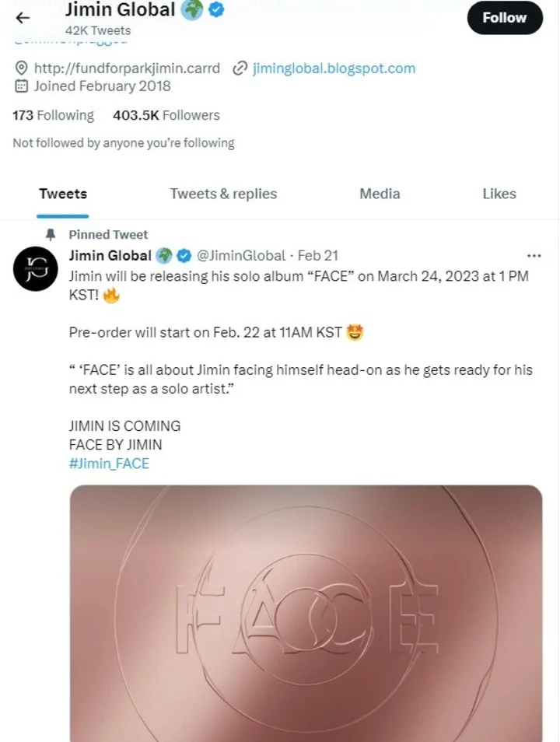View the 403.5K Followers list
This screenshot has height=742, width=560.
[x=166, y=115]
